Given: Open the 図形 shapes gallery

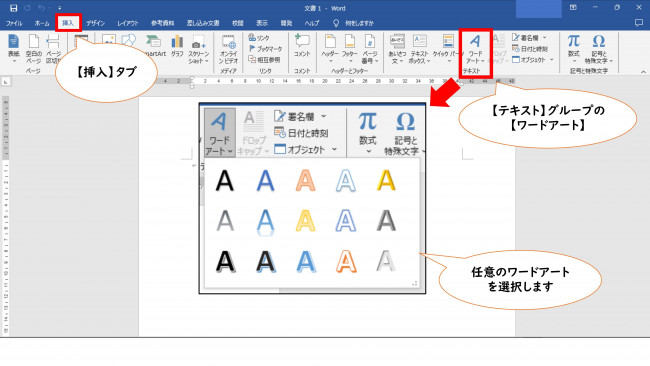Looking at the screenshot, I should (129, 41).
